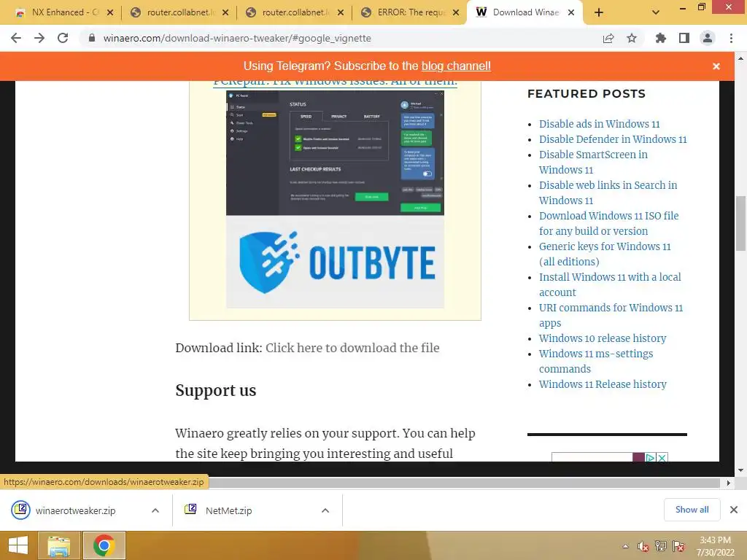Expand options for NetMet.zip download
Image resolution: width=747 pixels, height=560 pixels.
point(325,510)
